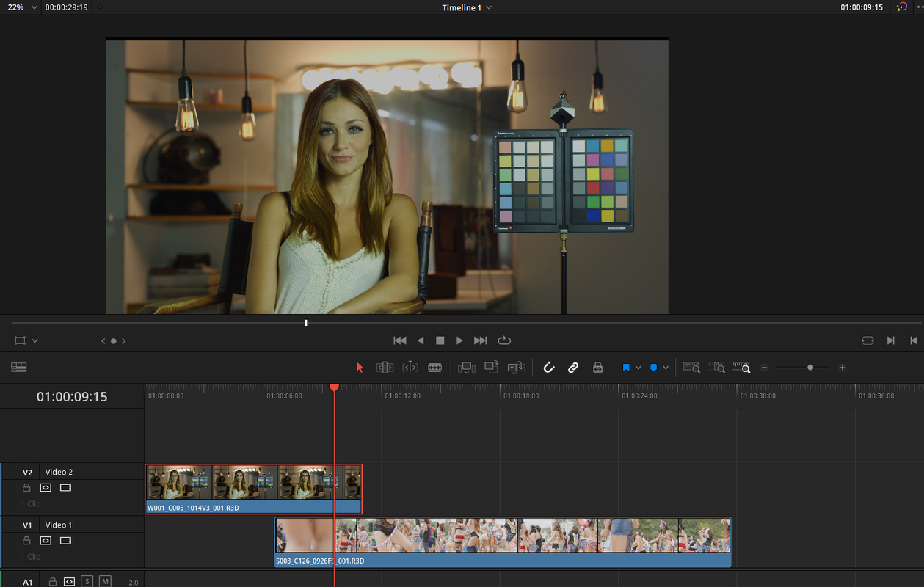Click the Insert Clip toolbar icon

pos(466,368)
